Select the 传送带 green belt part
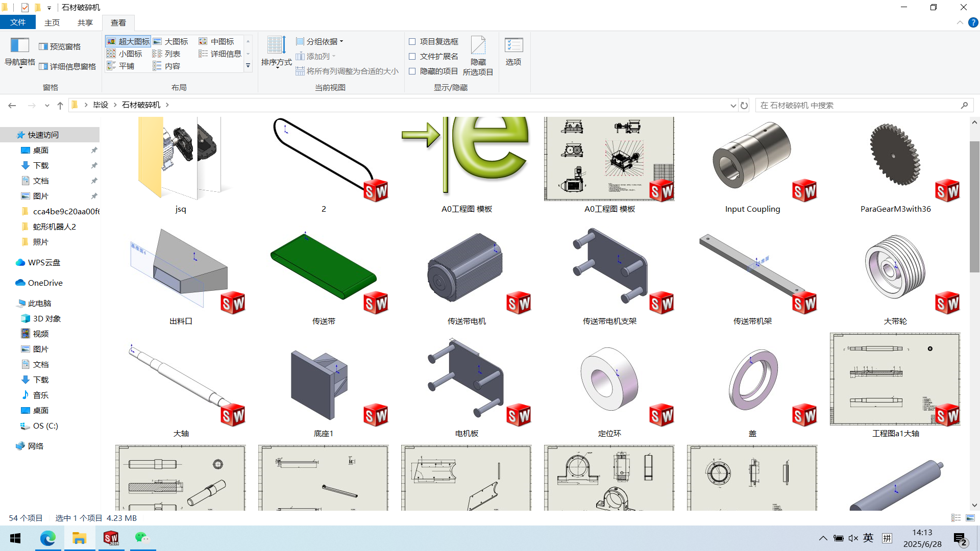The width and height of the screenshot is (980, 551). point(324,275)
